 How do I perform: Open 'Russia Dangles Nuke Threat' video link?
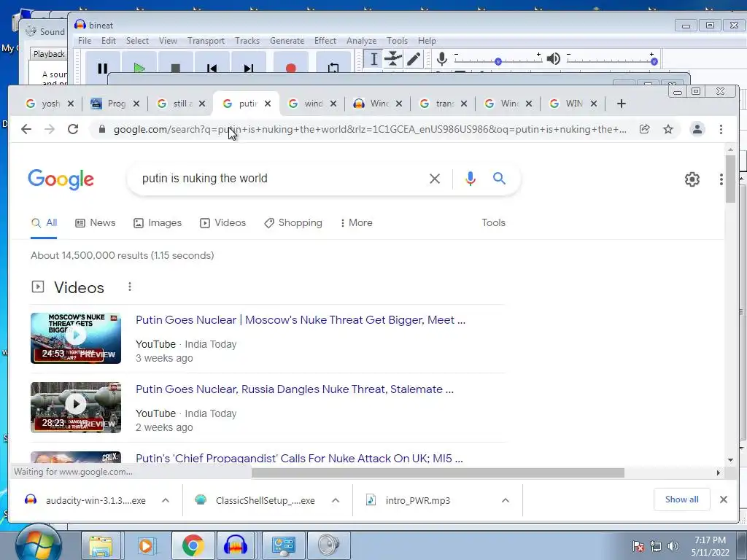pos(295,389)
